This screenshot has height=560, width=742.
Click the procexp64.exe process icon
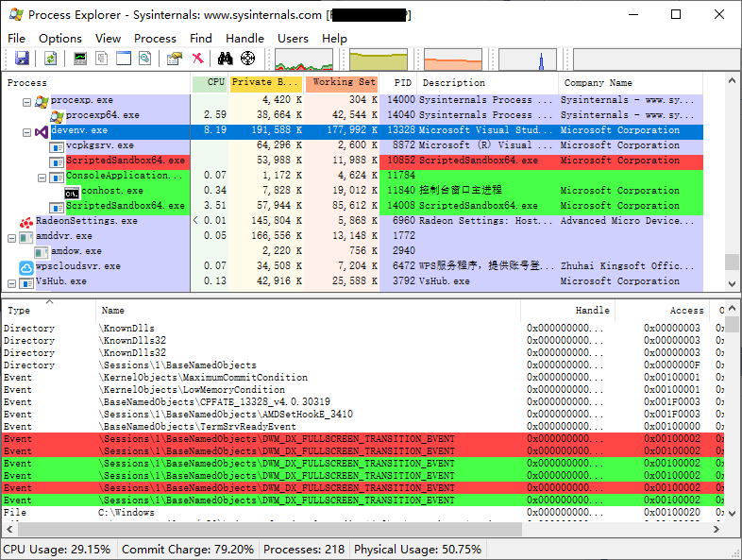tap(57, 116)
